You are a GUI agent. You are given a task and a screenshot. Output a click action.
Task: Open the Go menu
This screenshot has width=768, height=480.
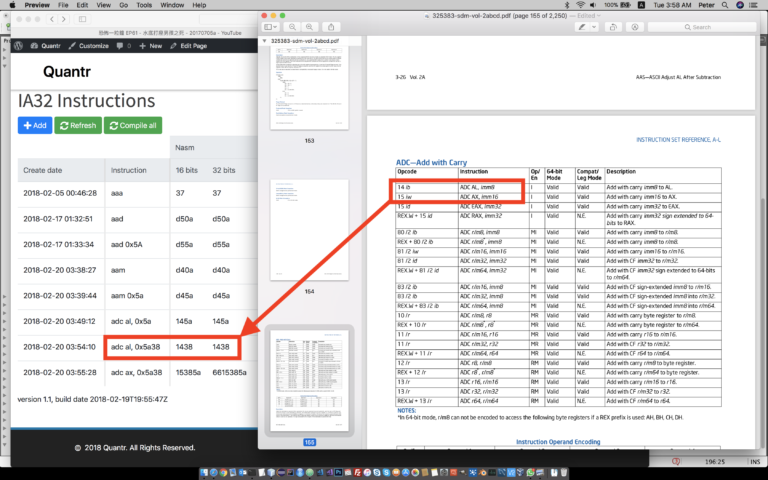point(123,5)
